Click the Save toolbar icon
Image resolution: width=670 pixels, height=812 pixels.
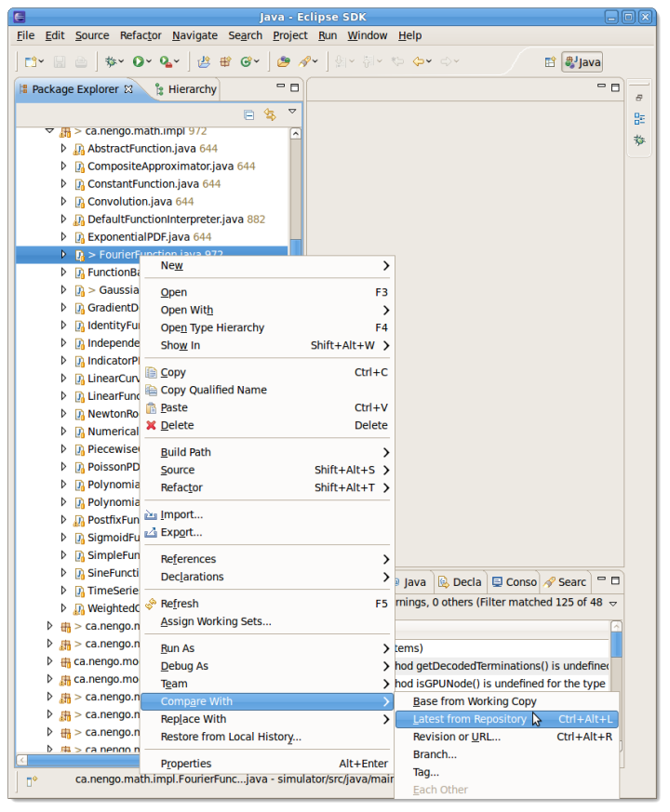tap(60, 61)
